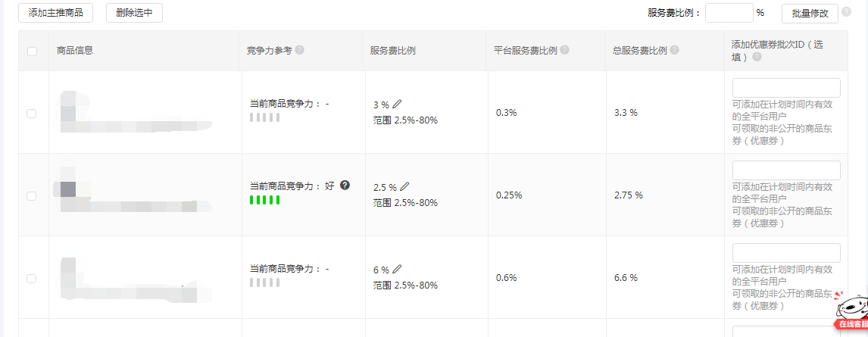This screenshot has height=337, width=868.
Task: Click the 删除选中 button
Action: [134, 13]
